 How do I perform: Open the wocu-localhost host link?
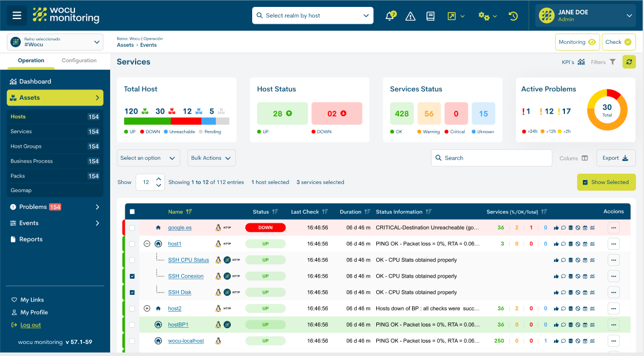pyautogui.click(x=186, y=341)
